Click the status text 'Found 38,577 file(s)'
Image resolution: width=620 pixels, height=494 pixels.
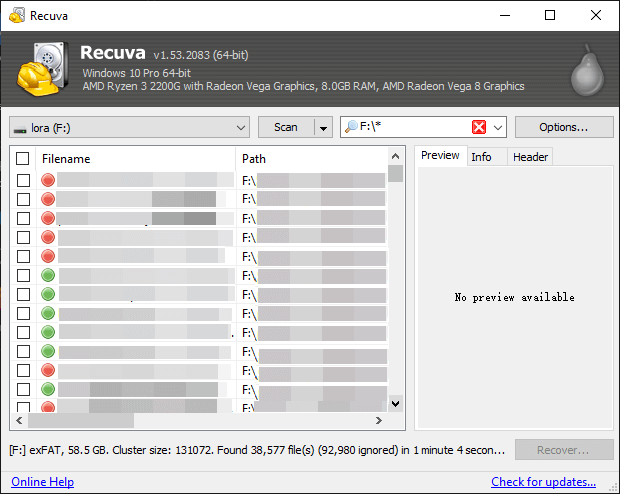tap(266, 450)
